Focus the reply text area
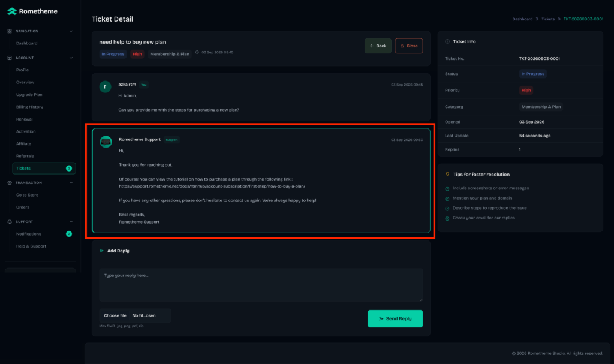 [261, 285]
